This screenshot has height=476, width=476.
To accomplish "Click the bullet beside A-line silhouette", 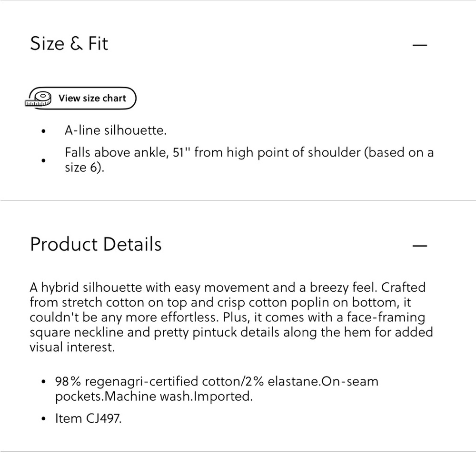I will [43, 131].
